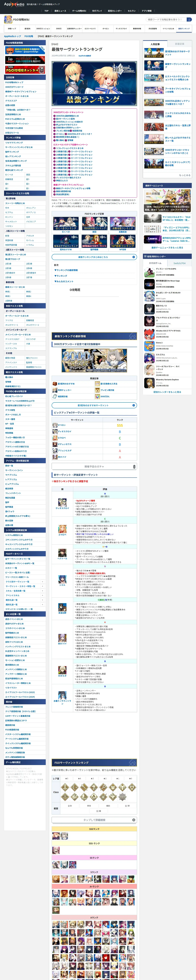Jump to ▼ランキングの最新情報 in table of contents
The width and height of the screenshot is (196, 980).
coord(66,270)
